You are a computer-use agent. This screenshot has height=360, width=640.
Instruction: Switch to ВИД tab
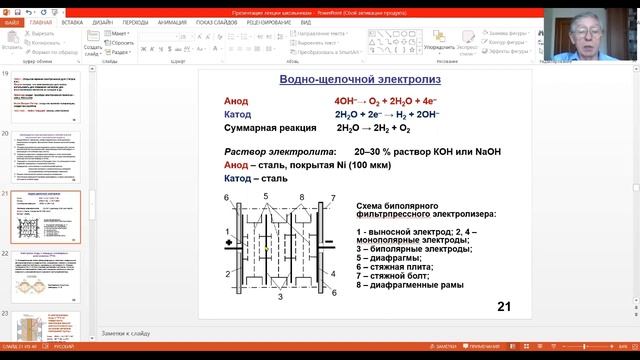click(306, 23)
